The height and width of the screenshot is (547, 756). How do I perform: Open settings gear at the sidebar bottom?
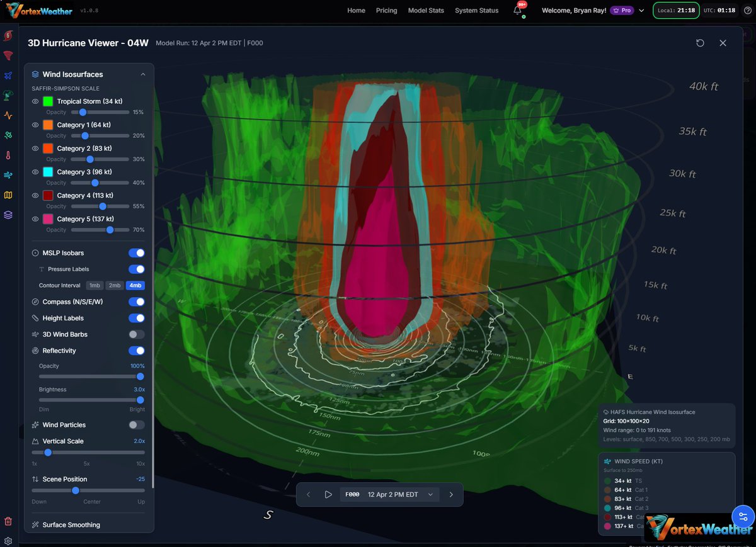point(8,541)
